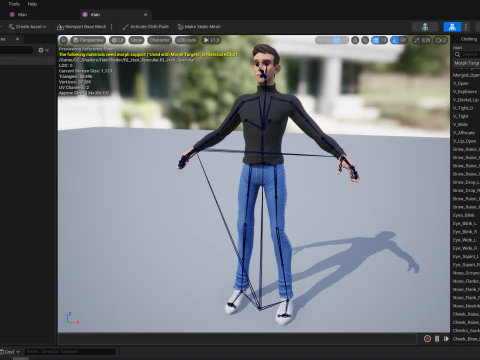The height and width of the screenshot is (360, 480).
Task: Select the Cheek_Blow morph target
Action: (466, 339)
